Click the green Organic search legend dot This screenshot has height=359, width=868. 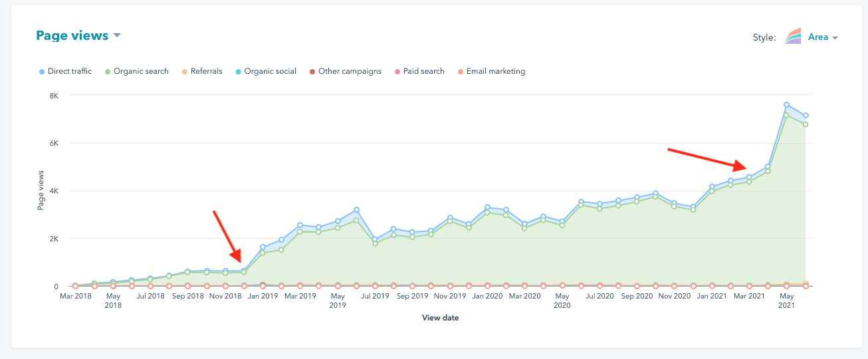pos(108,72)
